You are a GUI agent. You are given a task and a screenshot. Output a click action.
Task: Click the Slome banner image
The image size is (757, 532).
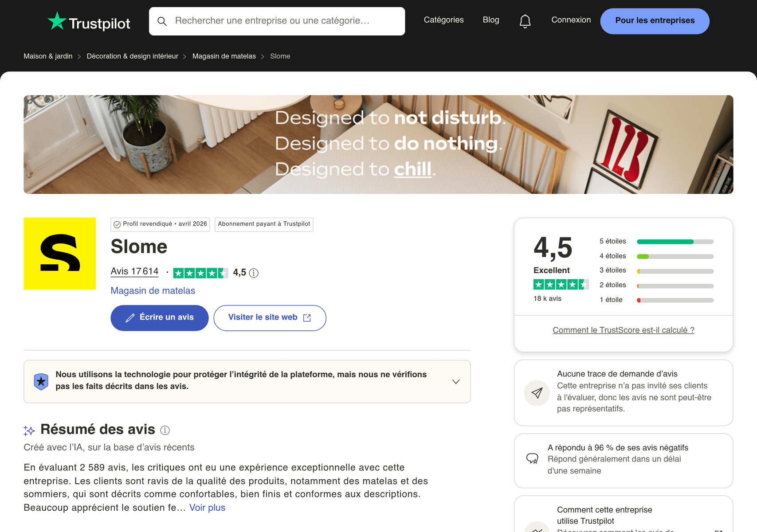pyautogui.click(x=378, y=145)
